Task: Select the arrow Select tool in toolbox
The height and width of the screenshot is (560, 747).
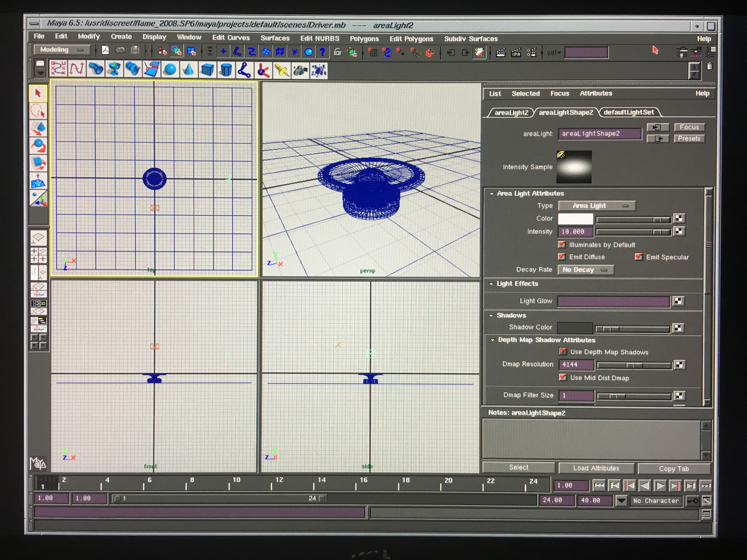Action: pos(38,94)
